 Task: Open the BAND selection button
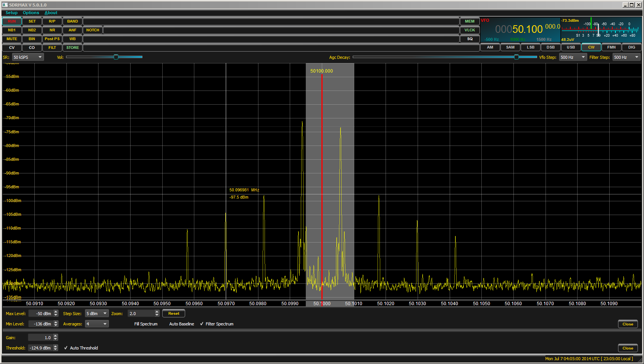click(x=73, y=21)
